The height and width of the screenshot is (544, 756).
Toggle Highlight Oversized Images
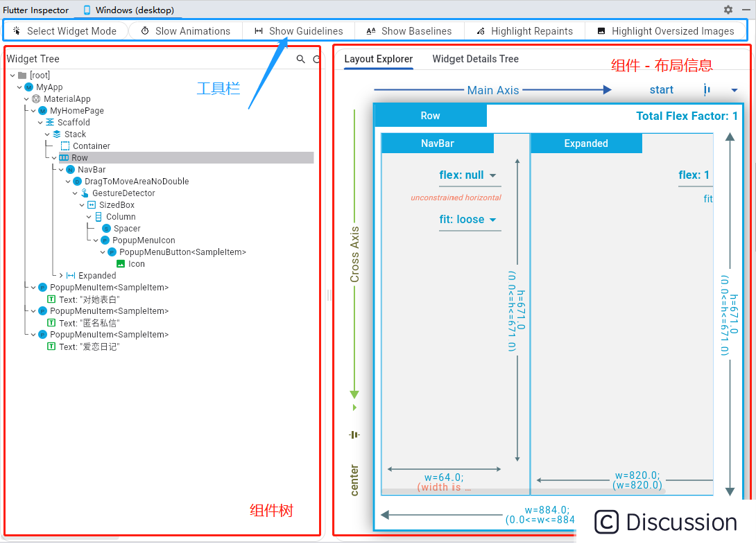click(x=665, y=30)
